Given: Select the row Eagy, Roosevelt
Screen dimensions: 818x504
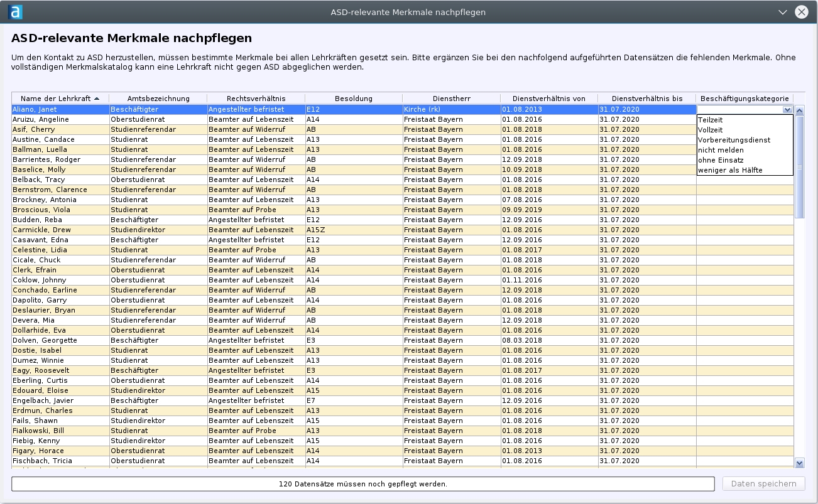Looking at the screenshot, I should coord(403,370).
